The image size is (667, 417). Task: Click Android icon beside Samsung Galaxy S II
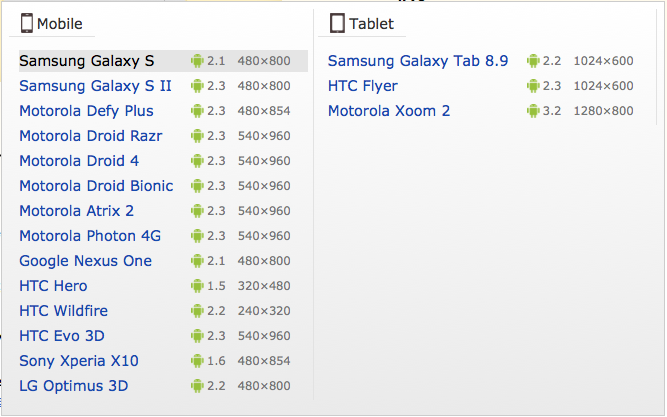(x=197, y=86)
